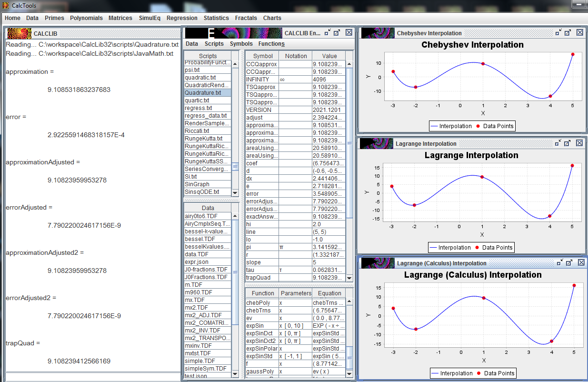
Task: Maximize the Lagrange Interpolation internal frame
Action: click(568, 143)
